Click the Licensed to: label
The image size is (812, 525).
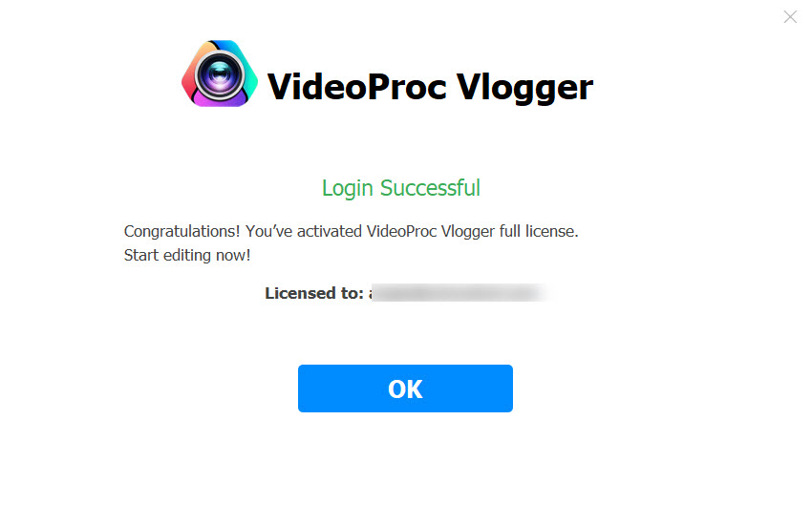tap(314, 293)
